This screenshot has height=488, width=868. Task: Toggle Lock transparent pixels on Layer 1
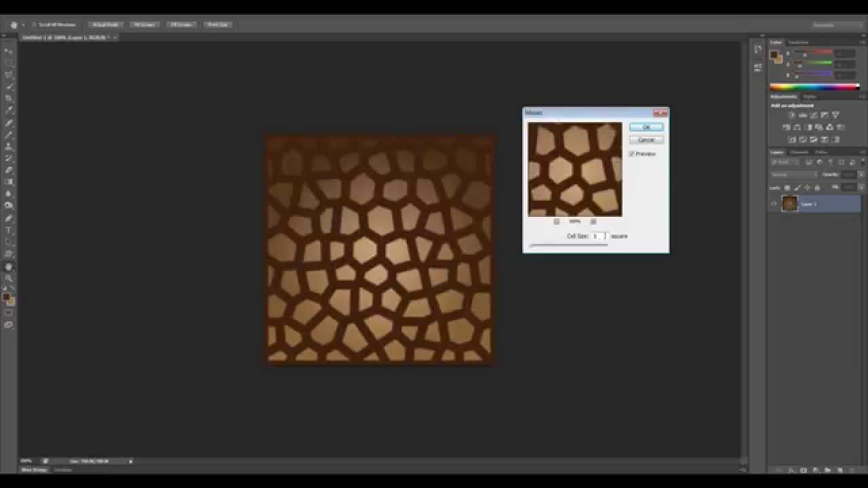tap(786, 187)
